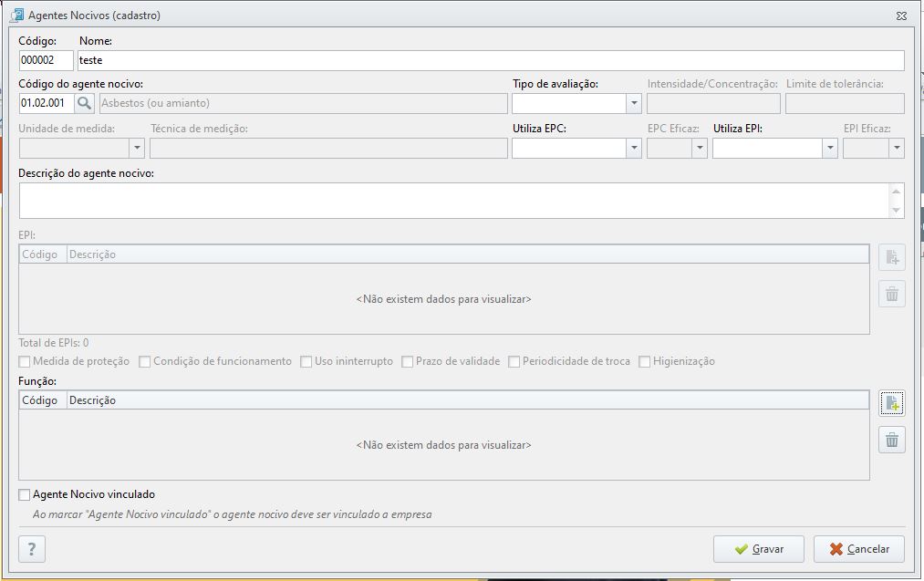This screenshot has width=924, height=581.
Task: Click the Asbestos (ou amianto) description field
Action: pyautogui.click(x=303, y=103)
